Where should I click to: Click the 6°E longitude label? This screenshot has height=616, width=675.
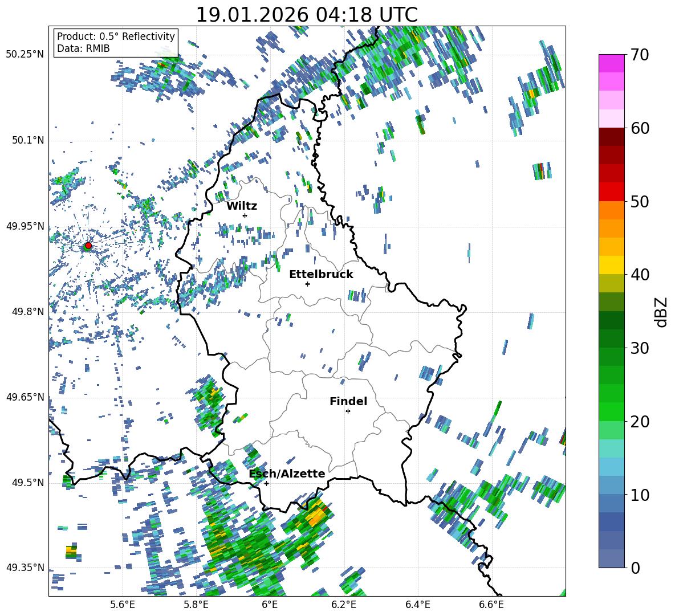pos(270,605)
